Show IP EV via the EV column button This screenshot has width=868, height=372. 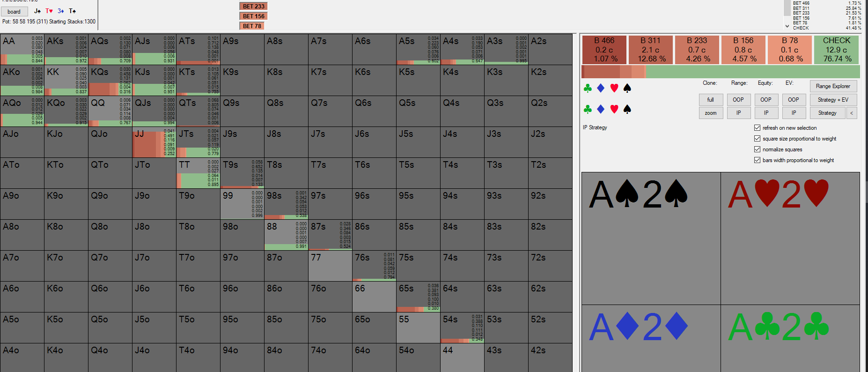coord(794,113)
